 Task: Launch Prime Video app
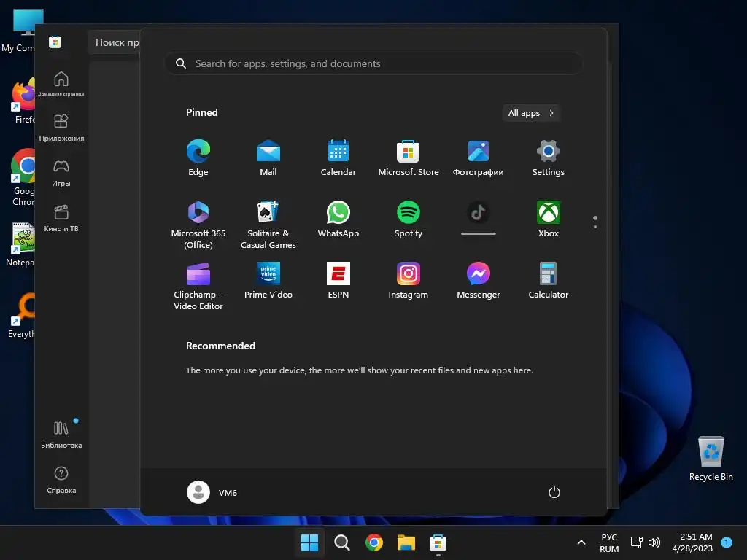(x=268, y=280)
